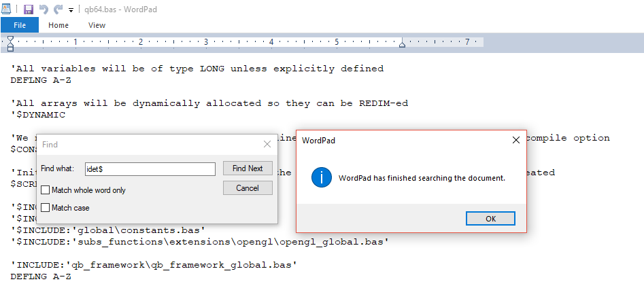Click OK in the WordPad message box
This screenshot has width=644, height=286.
pyautogui.click(x=490, y=218)
